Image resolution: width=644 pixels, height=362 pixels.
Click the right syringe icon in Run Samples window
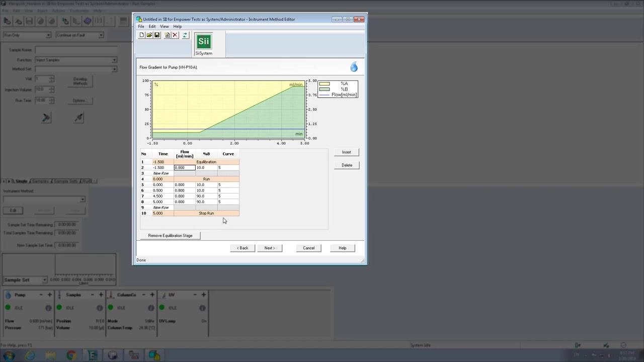[x=78, y=118]
